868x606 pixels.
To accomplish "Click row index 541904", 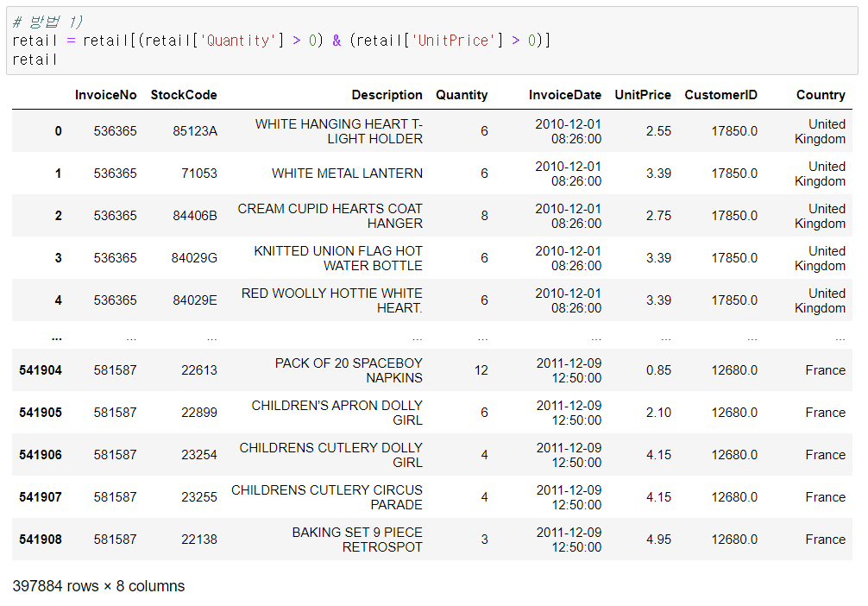I will pyautogui.click(x=41, y=370).
